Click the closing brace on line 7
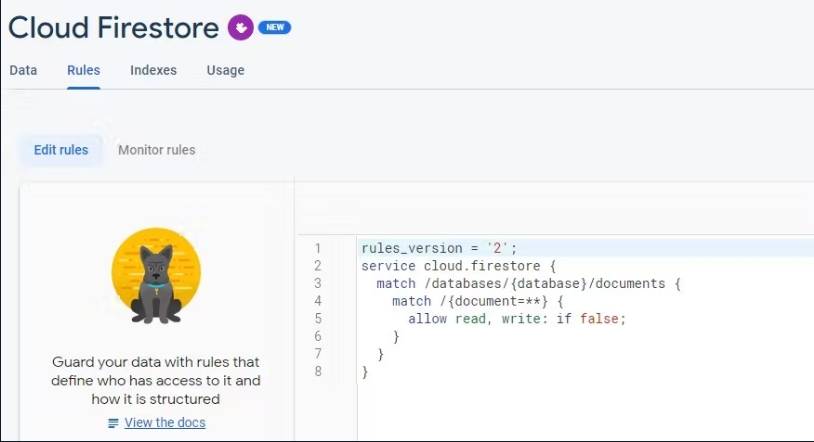814x442 pixels. pos(381,354)
